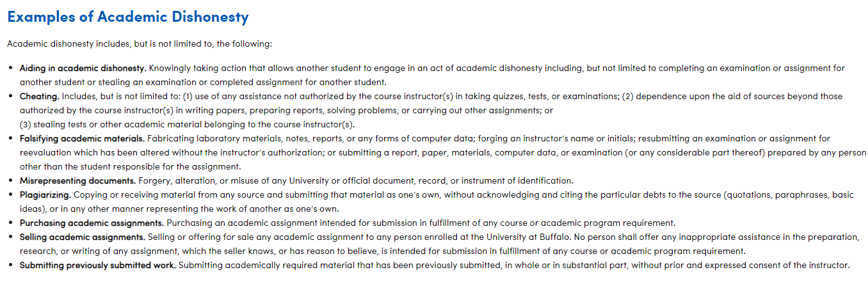Image resolution: width=868 pixels, height=286 pixels.
Task: Click the "(quotations, paraphrases, basic ideas)" parenthetical
Action: click(789, 195)
